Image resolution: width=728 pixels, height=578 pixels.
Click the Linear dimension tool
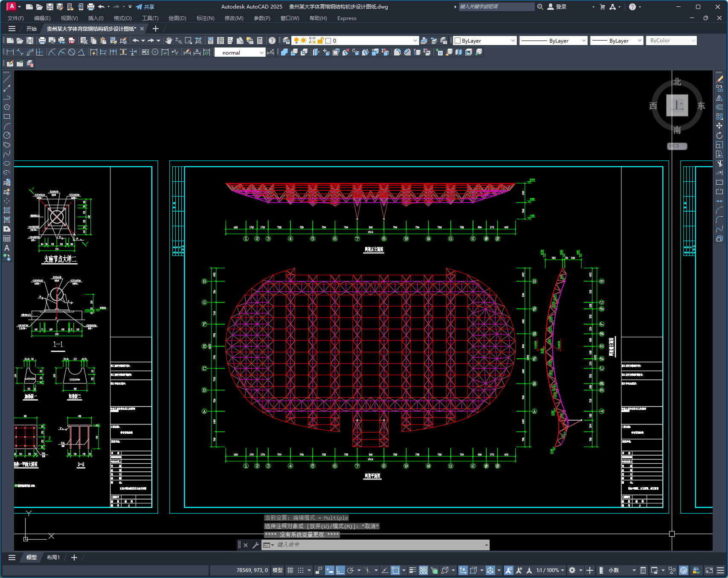[x=10, y=52]
